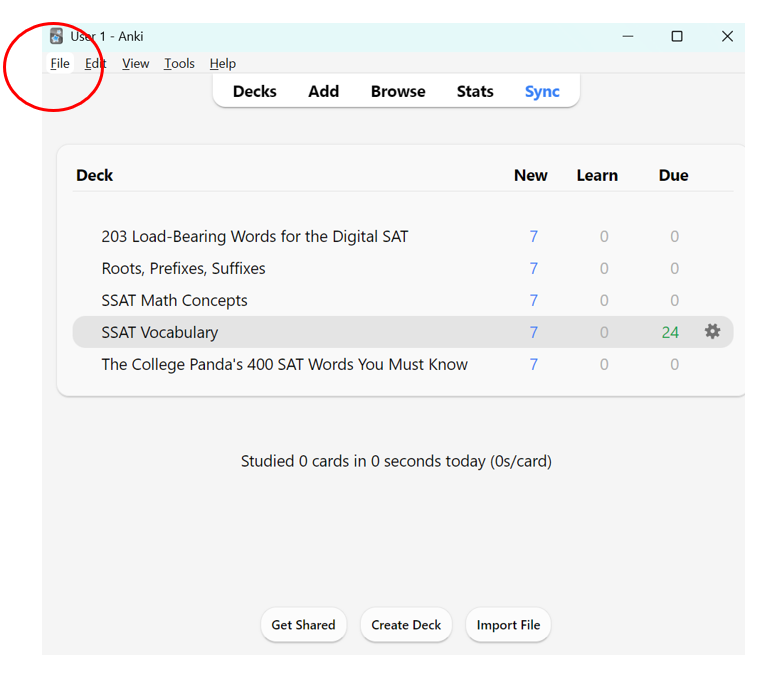The height and width of the screenshot is (681, 774).
Task: Open the SSAT Vocabulary deck
Action: click(159, 333)
